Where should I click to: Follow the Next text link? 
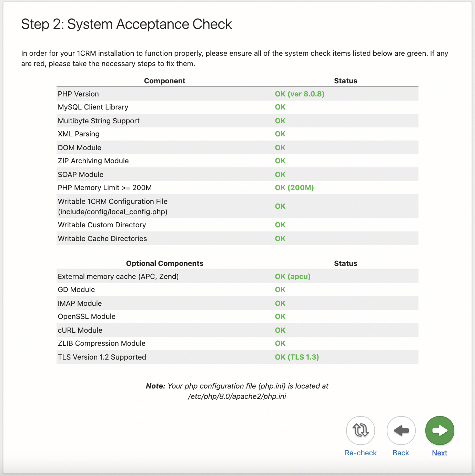[439, 453]
